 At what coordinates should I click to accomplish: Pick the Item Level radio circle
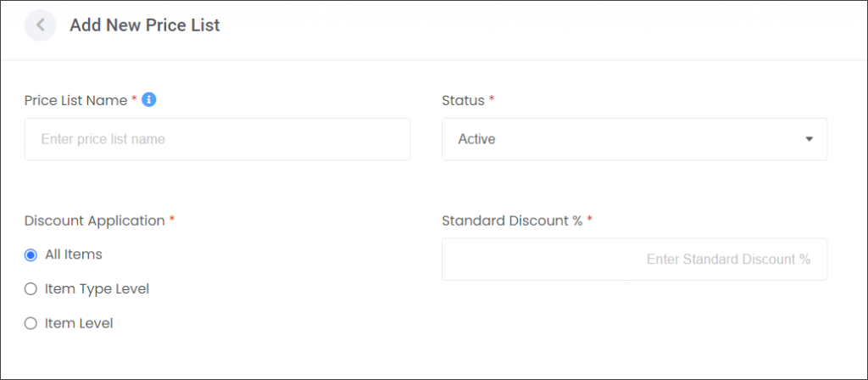point(31,323)
